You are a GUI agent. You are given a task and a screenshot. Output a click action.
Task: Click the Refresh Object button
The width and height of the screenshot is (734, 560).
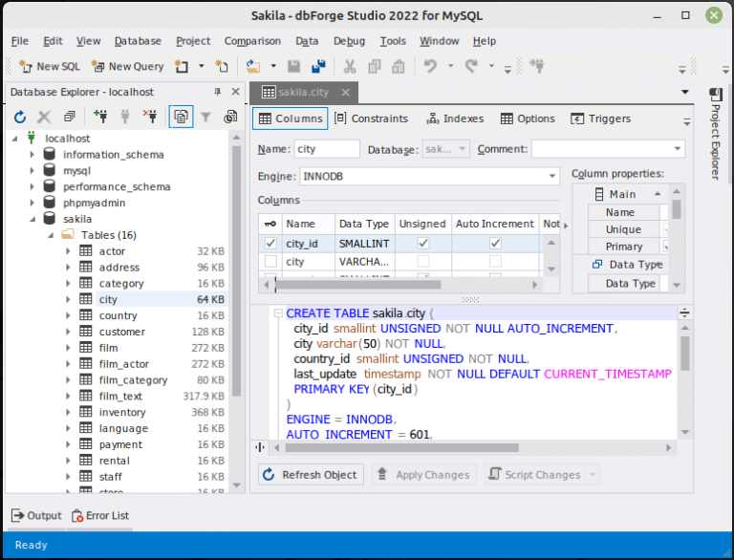[311, 475]
